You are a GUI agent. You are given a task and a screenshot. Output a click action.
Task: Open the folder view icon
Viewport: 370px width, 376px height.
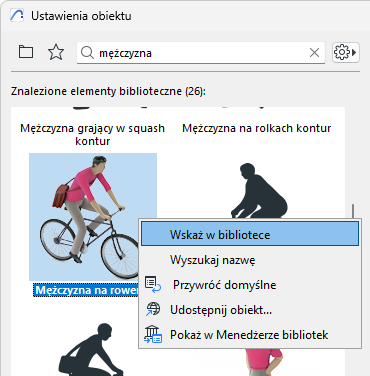coord(26,52)
